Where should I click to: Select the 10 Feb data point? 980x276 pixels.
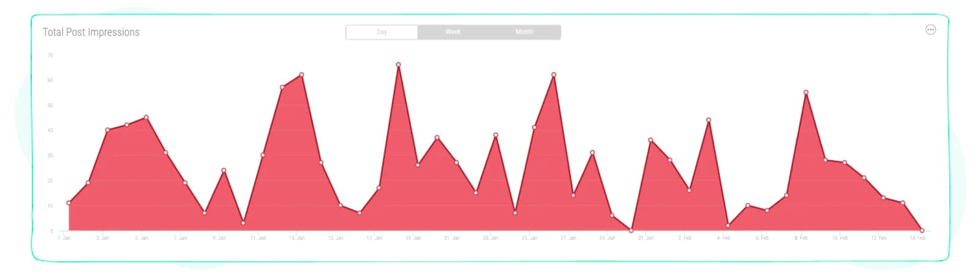845,163
